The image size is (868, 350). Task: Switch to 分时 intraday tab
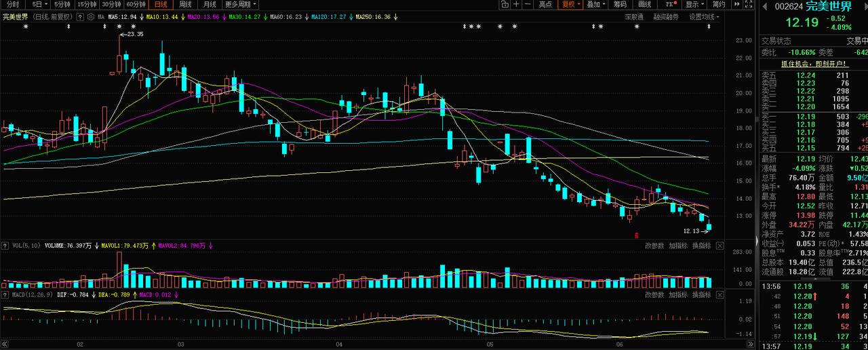click(x=13, y=4)
